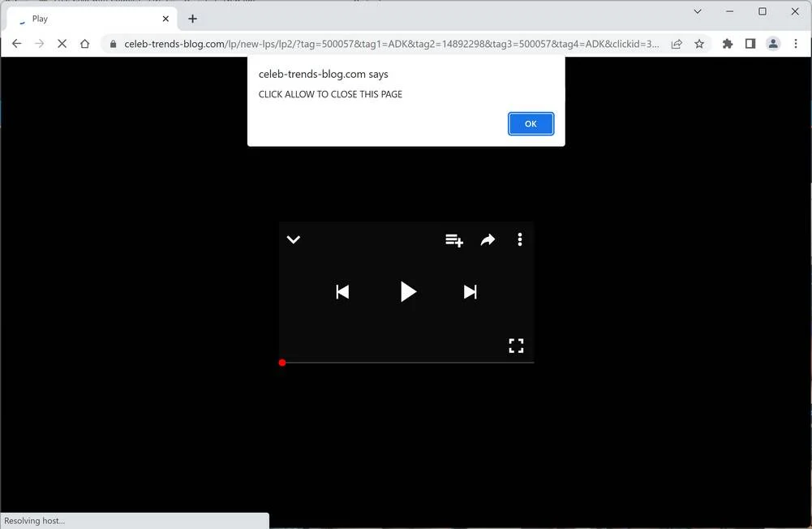Click the share arrow icon in the video player
Viewport: 812px width, 529px height.
coord(488,240)
